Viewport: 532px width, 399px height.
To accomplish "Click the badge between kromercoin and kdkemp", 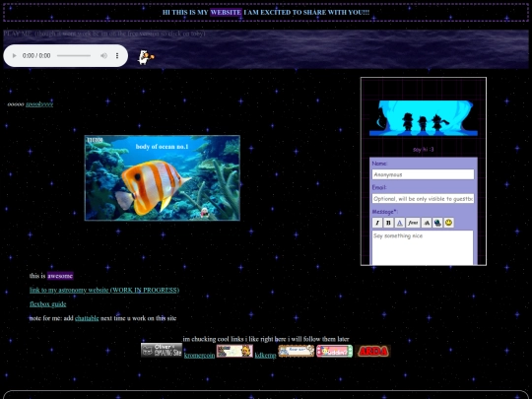I will coord(234,351).
